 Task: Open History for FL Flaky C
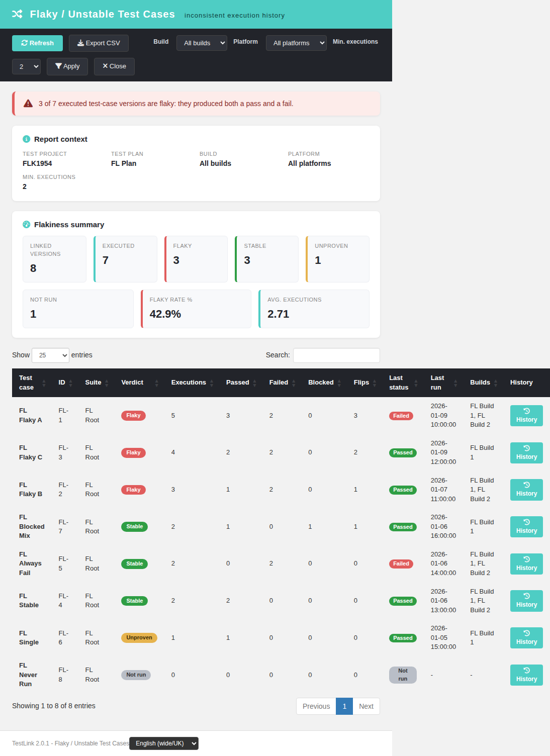pos(526,453)
